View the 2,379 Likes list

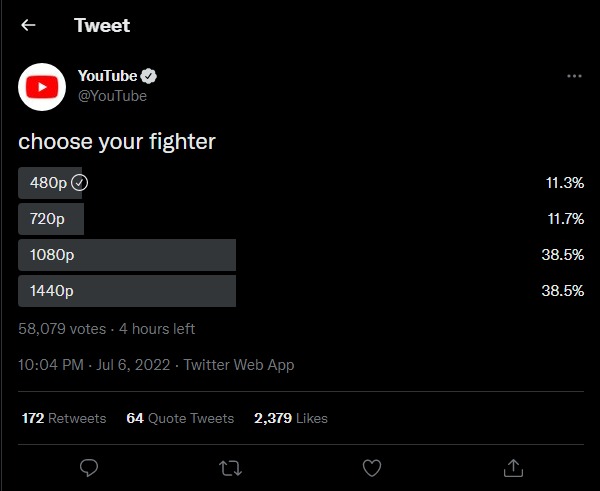coord(291,418)
